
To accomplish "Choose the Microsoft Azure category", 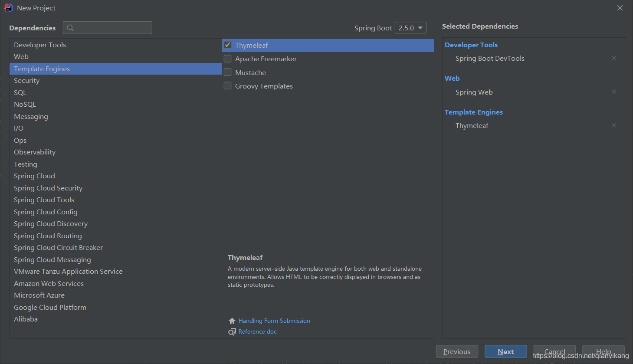I will click(x=115, y=295).
